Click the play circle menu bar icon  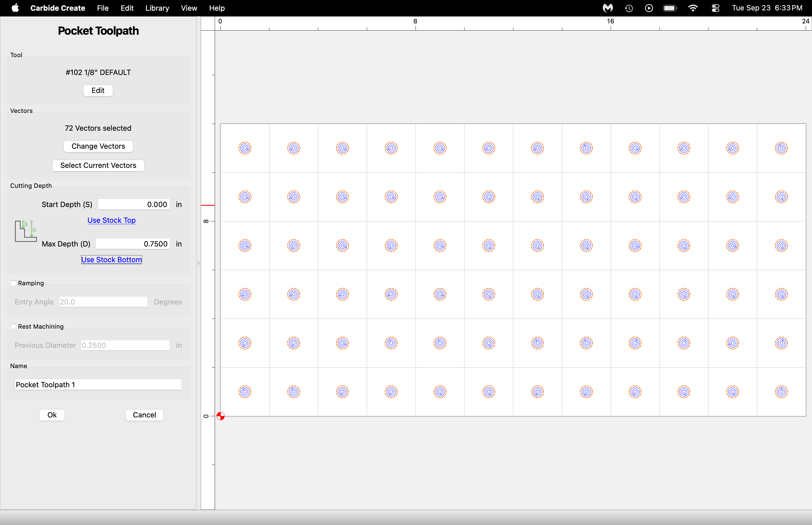pos(649,8)
